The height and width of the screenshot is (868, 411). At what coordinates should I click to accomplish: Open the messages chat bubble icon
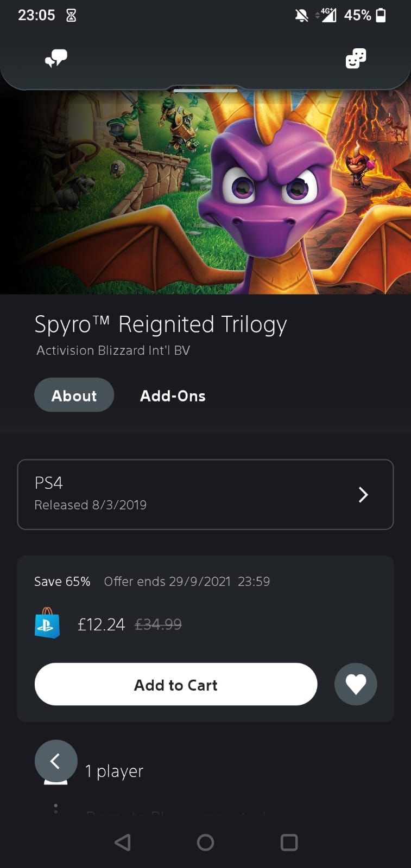56,59
